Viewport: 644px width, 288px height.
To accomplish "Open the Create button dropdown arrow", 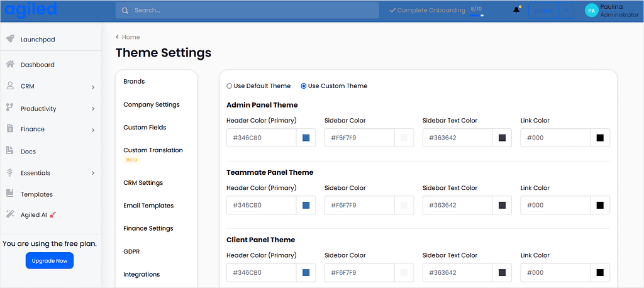I will pos(567,11).
